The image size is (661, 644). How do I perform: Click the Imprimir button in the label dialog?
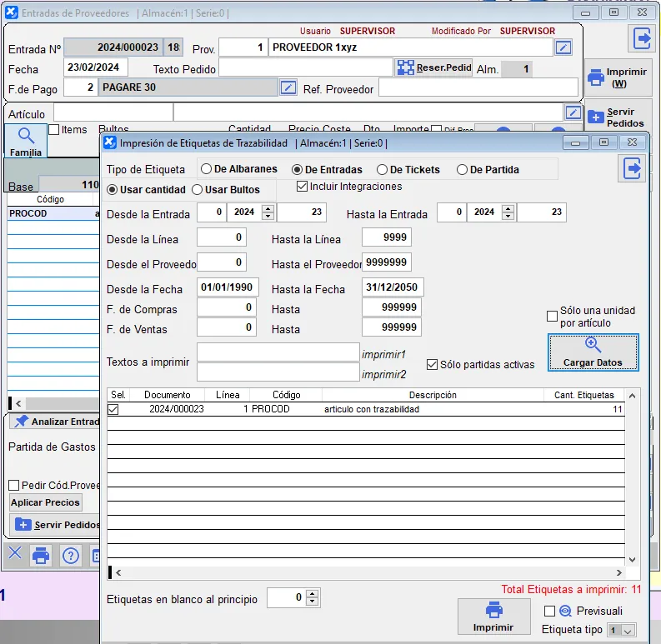[x=493, y=617]
